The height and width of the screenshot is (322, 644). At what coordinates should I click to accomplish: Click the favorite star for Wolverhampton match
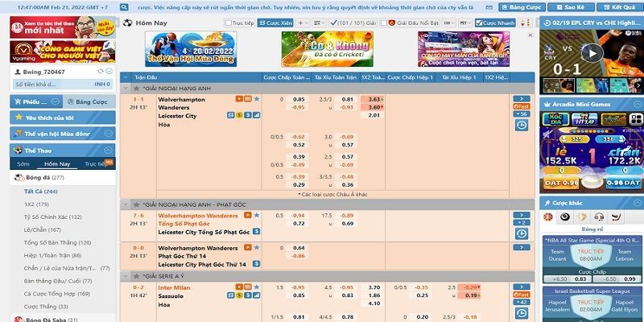[257, 99]
